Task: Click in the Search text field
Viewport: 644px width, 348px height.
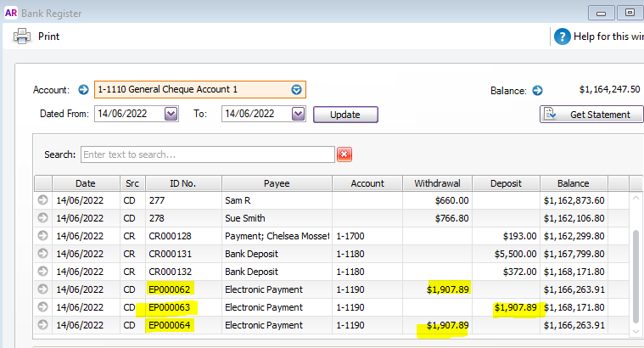Action: (207, 154)
